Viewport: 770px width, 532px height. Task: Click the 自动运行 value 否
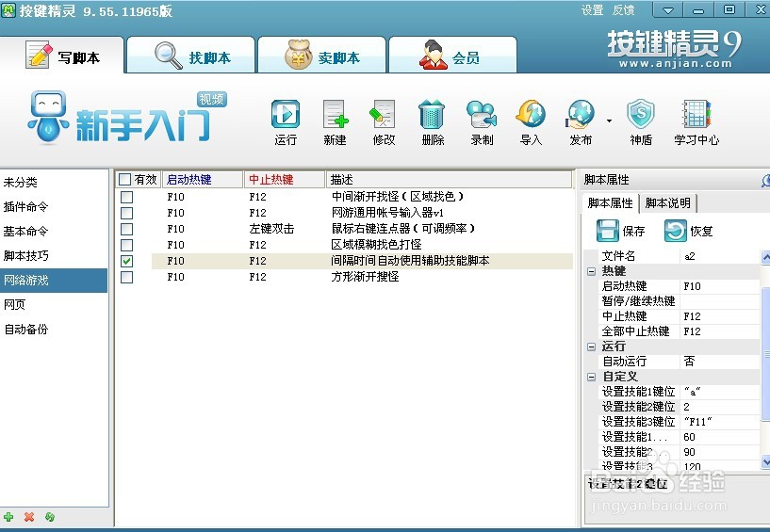(x=720, y=362)
